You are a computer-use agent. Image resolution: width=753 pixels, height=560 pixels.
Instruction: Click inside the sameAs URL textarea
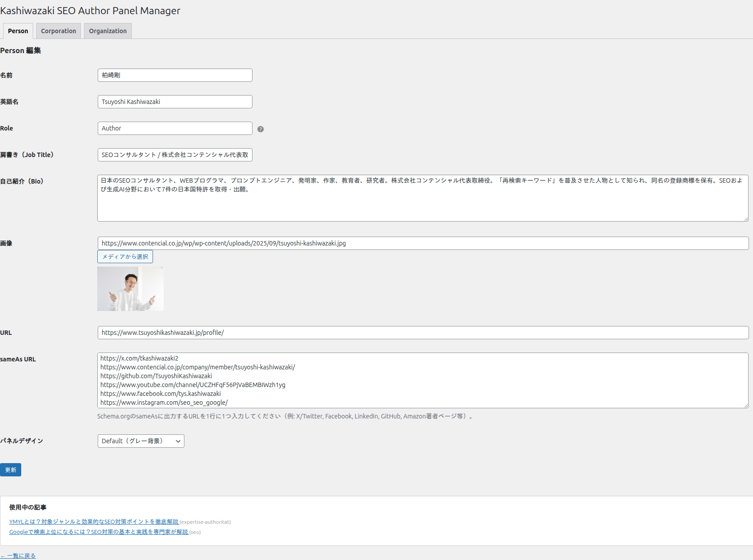pos(422,380)
